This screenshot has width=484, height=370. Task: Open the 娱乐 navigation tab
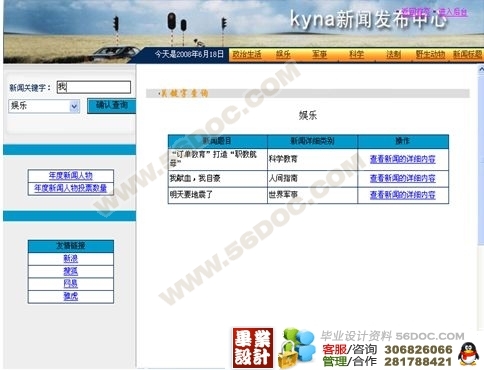283,54
